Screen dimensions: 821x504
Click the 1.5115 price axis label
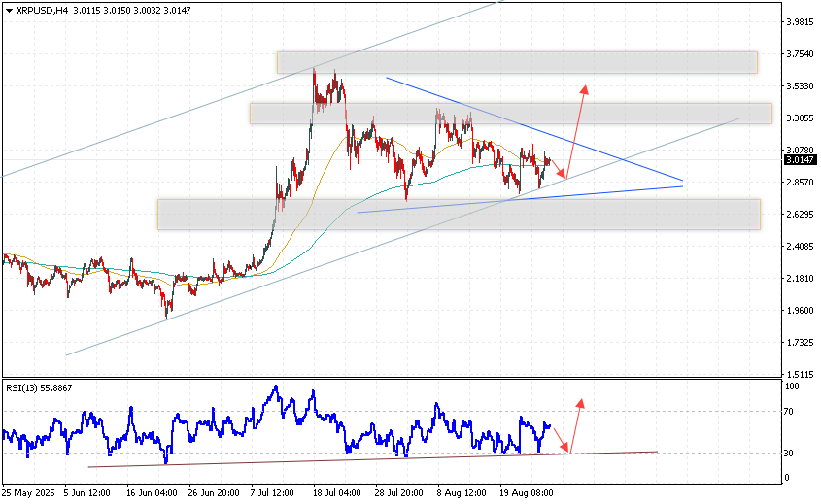click(800, 374)
